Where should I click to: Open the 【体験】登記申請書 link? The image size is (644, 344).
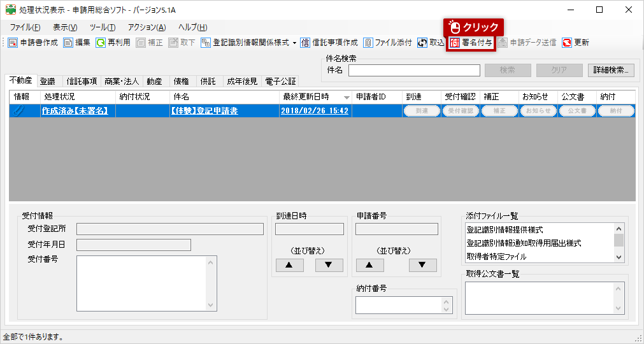pyautogui.click(x=204, y=111)
